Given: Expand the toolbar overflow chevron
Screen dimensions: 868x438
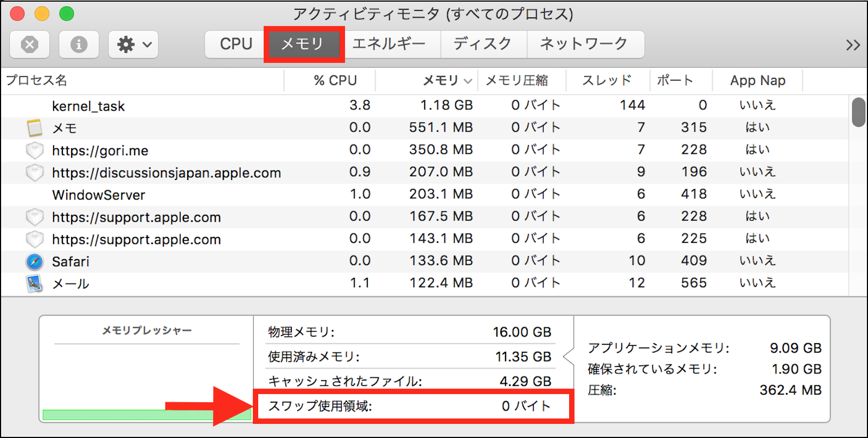Looking at the screenshot, I should point(853,45).
